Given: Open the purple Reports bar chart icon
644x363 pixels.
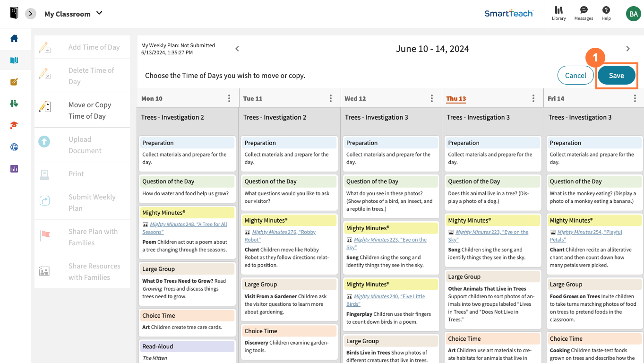Looking at the screenshot, I should [x=15, y=169].
